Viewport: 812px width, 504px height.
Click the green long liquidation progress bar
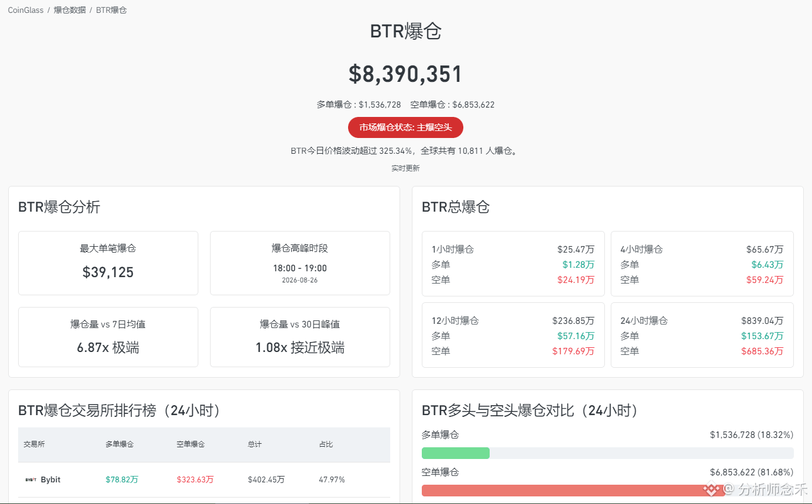[456, 453]
